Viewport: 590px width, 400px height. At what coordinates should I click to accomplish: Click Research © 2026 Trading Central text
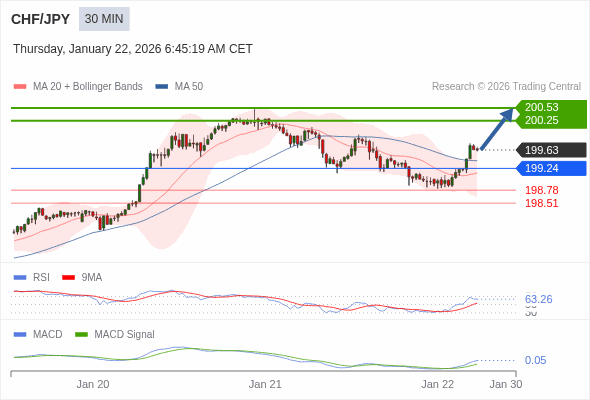pos(506,87)
